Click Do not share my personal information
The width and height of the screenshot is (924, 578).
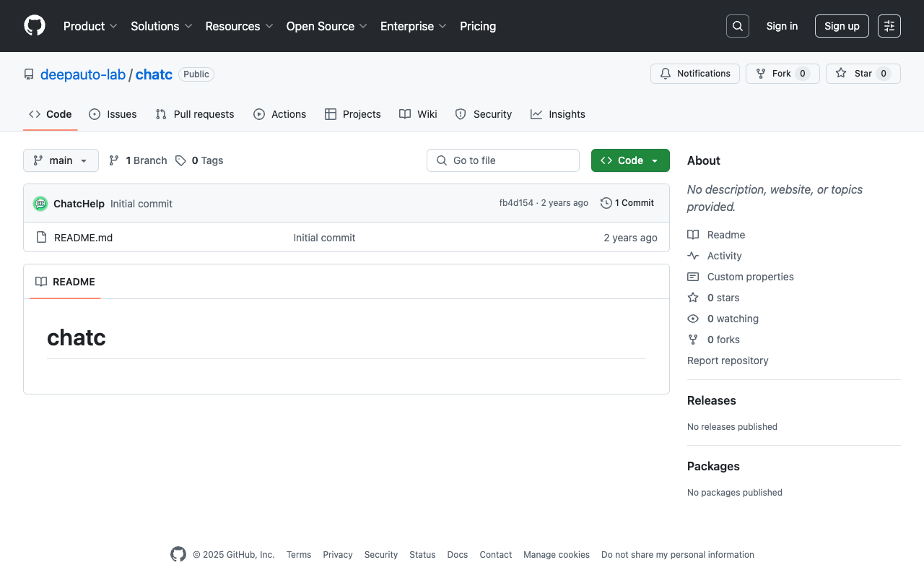pyautogui.click(x=678, y=555)
